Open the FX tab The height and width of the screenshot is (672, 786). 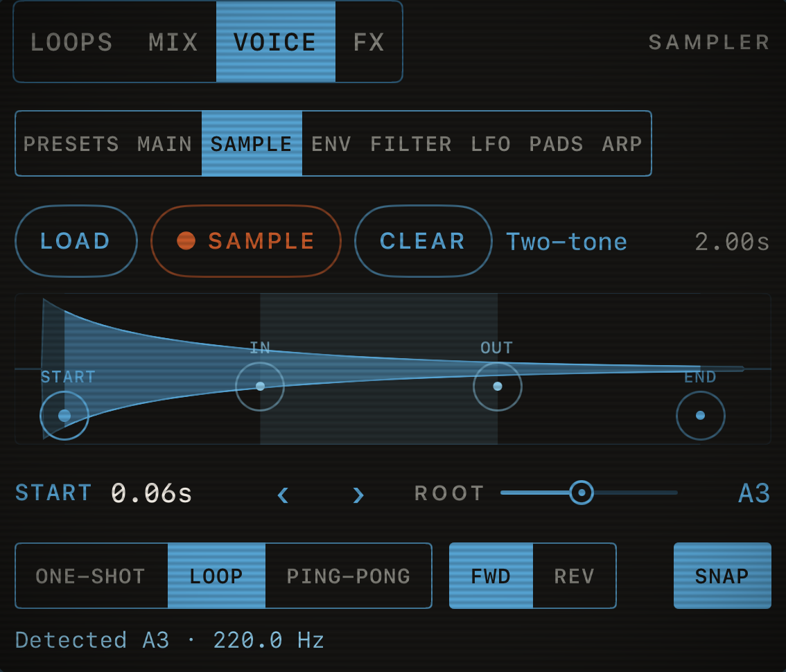tap(369, 42)
